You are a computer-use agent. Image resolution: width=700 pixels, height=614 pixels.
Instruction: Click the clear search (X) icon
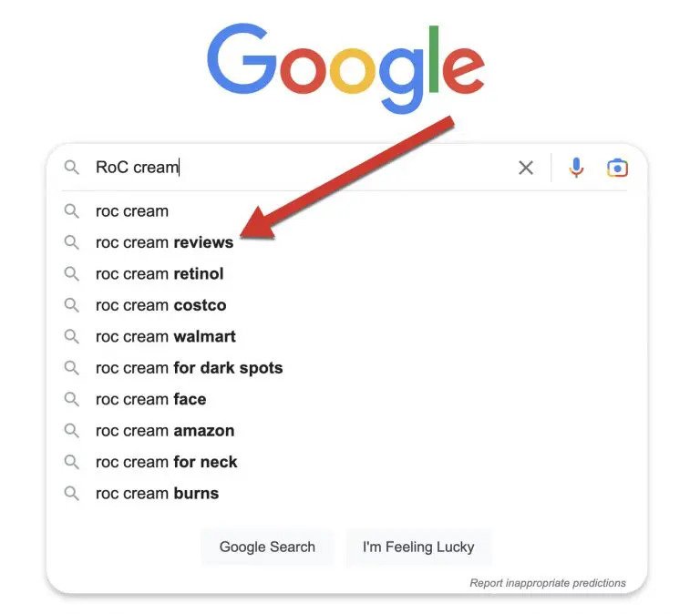click(x=526, y=168)
